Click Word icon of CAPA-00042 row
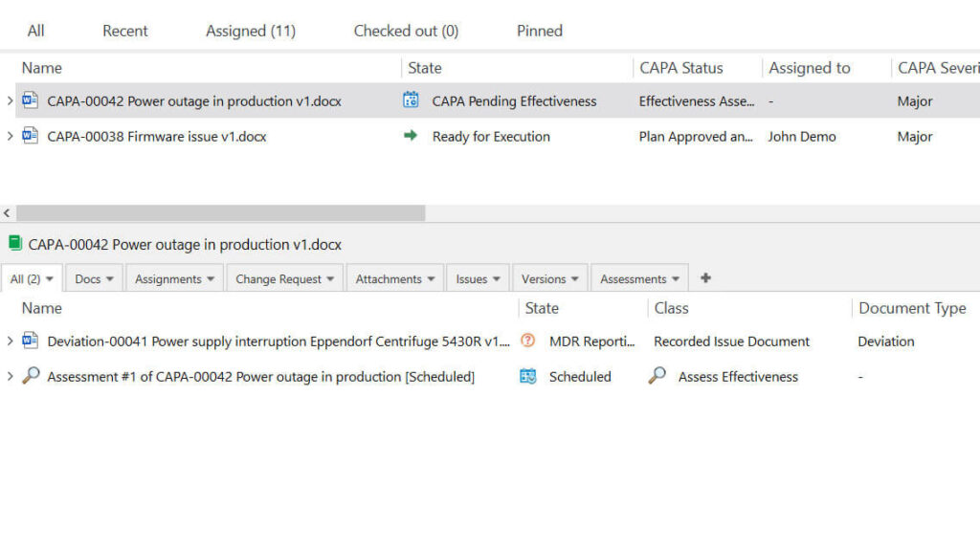This screenshot has width=980, height=551. tap(30, 99)
